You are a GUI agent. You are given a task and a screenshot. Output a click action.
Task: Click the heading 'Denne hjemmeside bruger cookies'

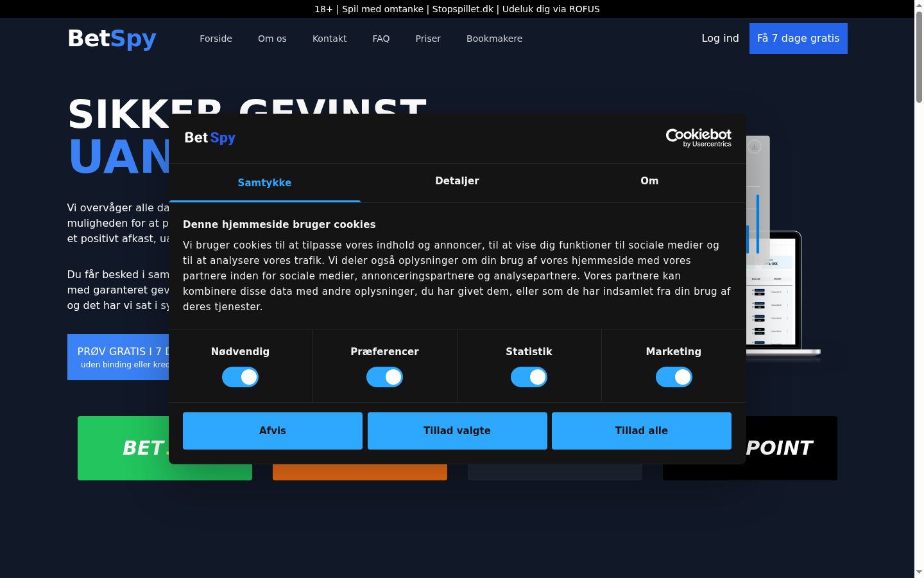279,224
